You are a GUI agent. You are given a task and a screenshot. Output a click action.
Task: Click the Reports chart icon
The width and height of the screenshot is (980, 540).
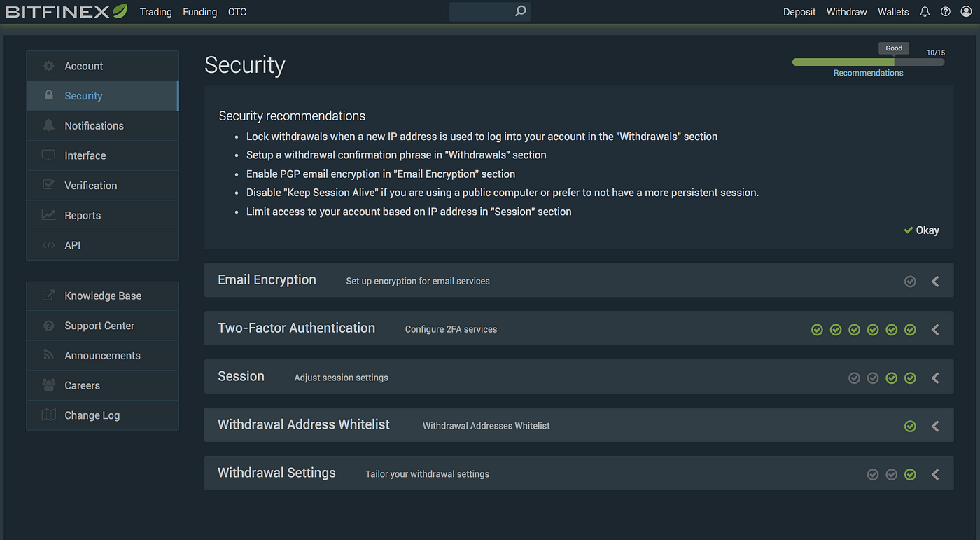click(48, 215)
